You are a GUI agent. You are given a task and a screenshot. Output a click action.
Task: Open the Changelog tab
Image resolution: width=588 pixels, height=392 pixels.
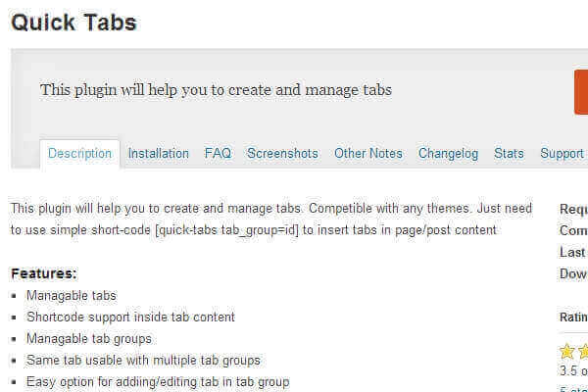coord(448,154)
